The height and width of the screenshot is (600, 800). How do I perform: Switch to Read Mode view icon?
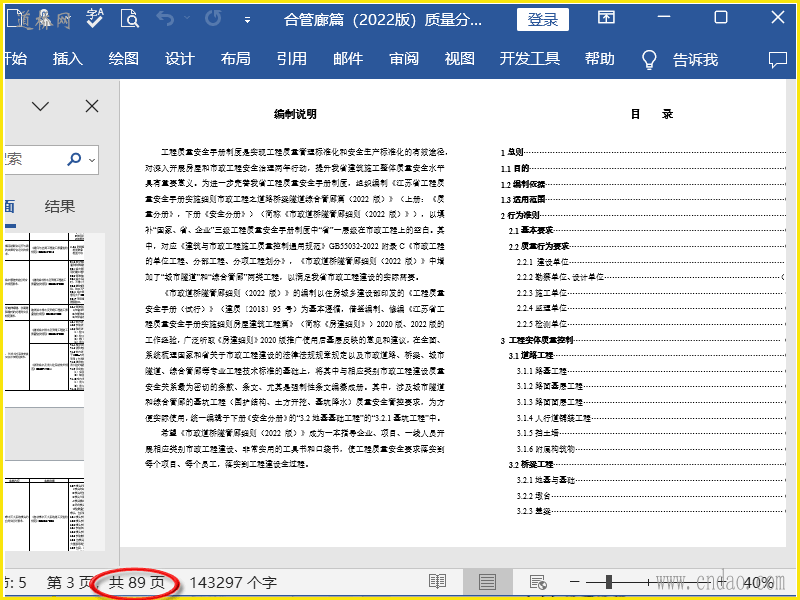437,581
